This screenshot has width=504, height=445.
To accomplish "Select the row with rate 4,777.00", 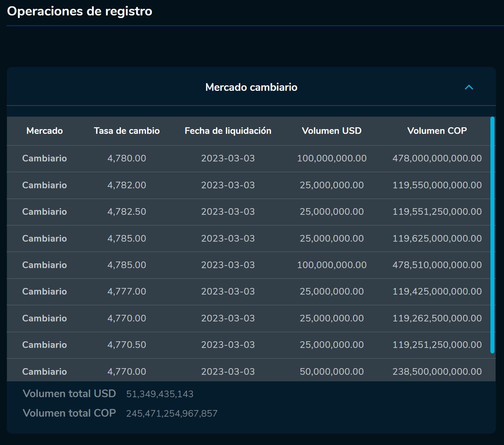I will pos(250,292).
